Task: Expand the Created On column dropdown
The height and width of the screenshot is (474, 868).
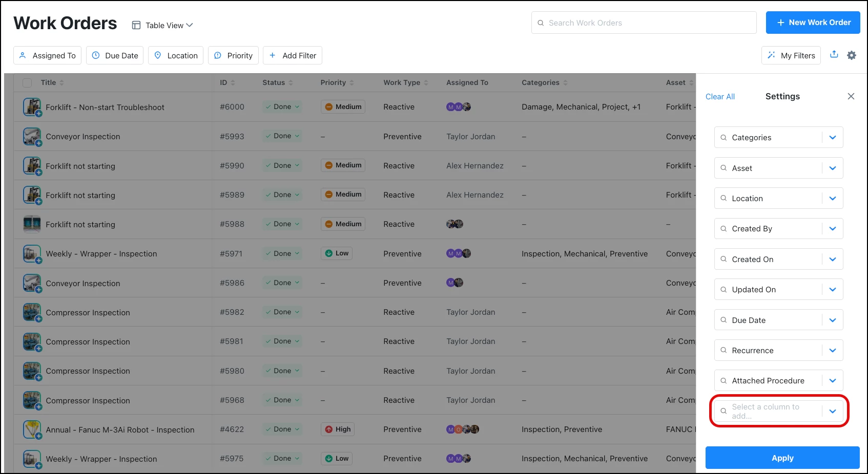Action: click(833, 259)
